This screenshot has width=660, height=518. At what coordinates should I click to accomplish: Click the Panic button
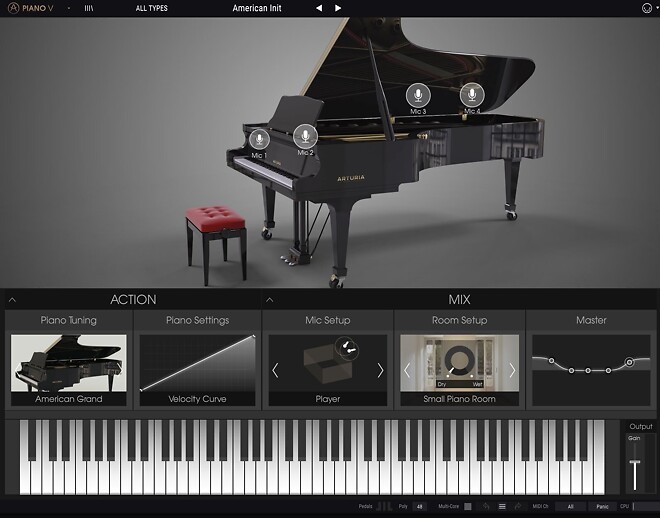[602, 507]
